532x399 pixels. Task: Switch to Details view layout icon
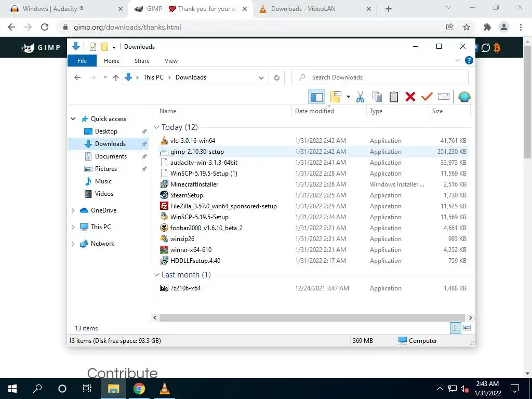click(456, 328)
